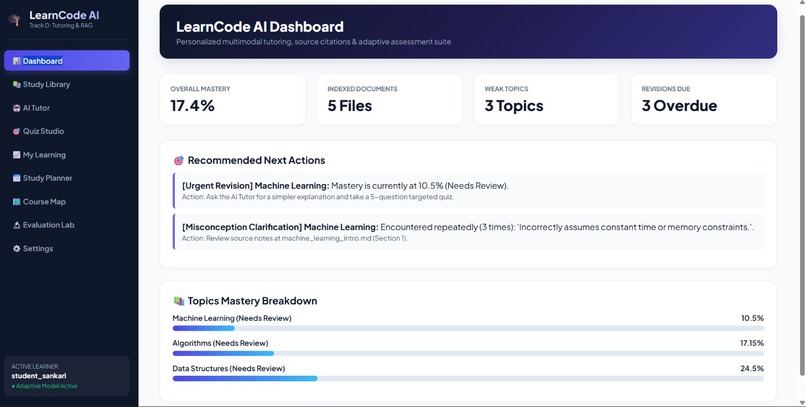Select the Overall Mastery 17.4% card
Viewport: 806px width, 407px height.
[x=233, y=99]
